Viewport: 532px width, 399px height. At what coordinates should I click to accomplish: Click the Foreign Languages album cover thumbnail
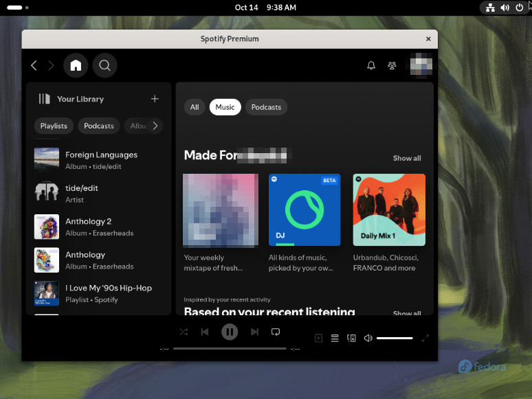[x=47, y=160]
